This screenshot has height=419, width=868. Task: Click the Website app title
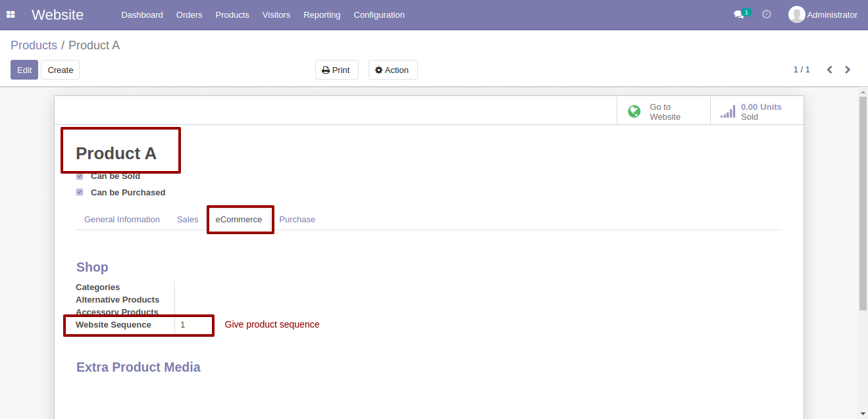(x=58, y=14)
